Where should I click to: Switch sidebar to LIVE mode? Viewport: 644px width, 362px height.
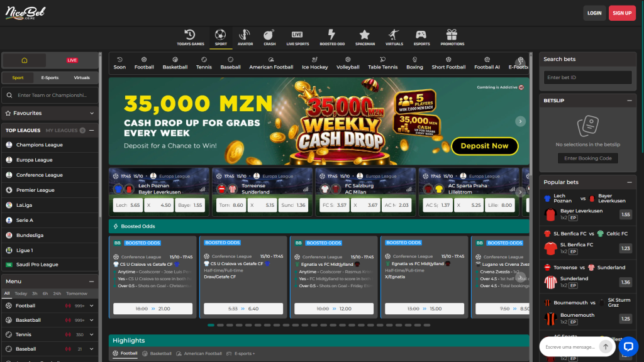[x=72, y=60]
